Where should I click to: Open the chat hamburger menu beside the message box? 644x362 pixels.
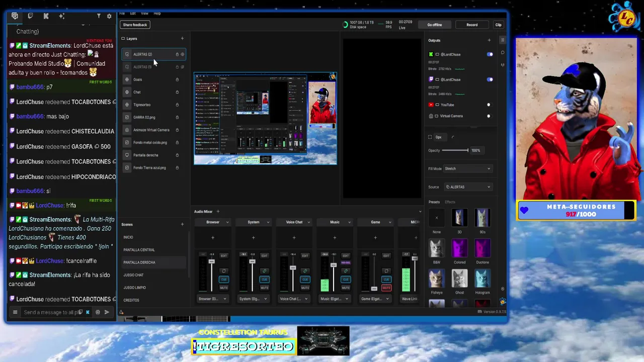(15, 312)
